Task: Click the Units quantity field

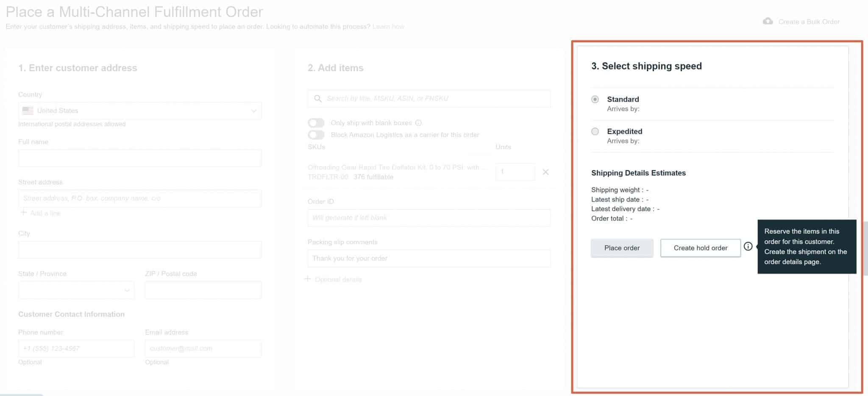Action: 515,172
